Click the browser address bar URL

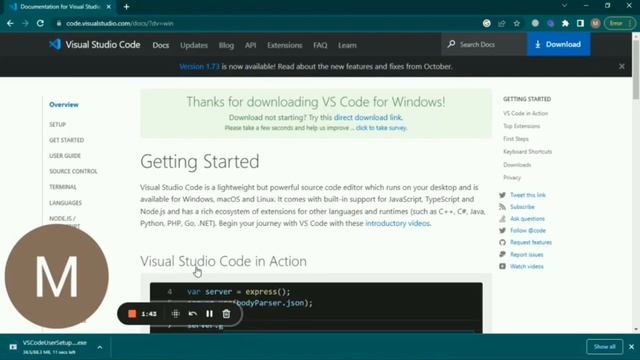point(120,24)
